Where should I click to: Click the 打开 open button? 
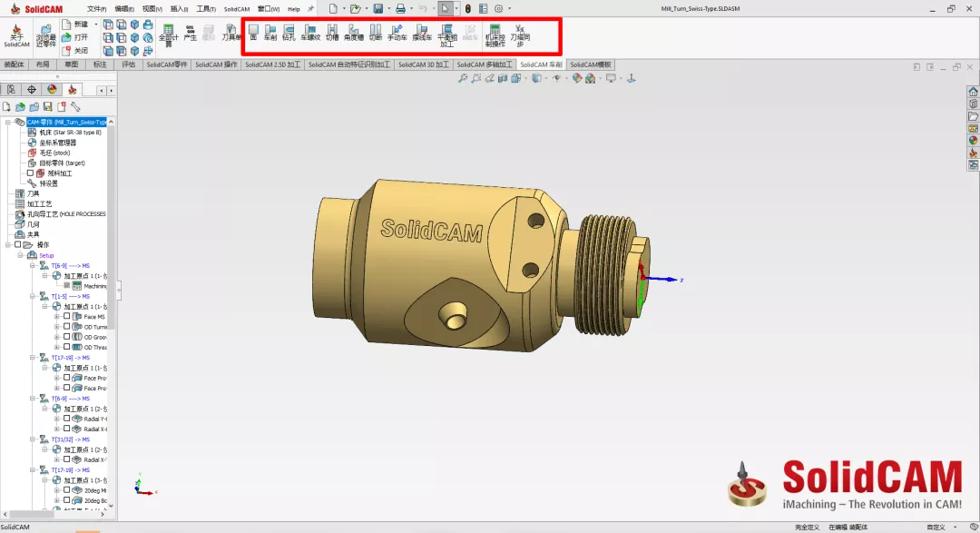75,37
